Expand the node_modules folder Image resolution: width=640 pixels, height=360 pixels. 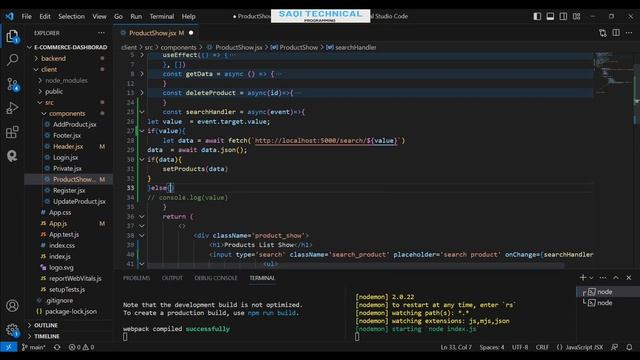tap(66, 80)
